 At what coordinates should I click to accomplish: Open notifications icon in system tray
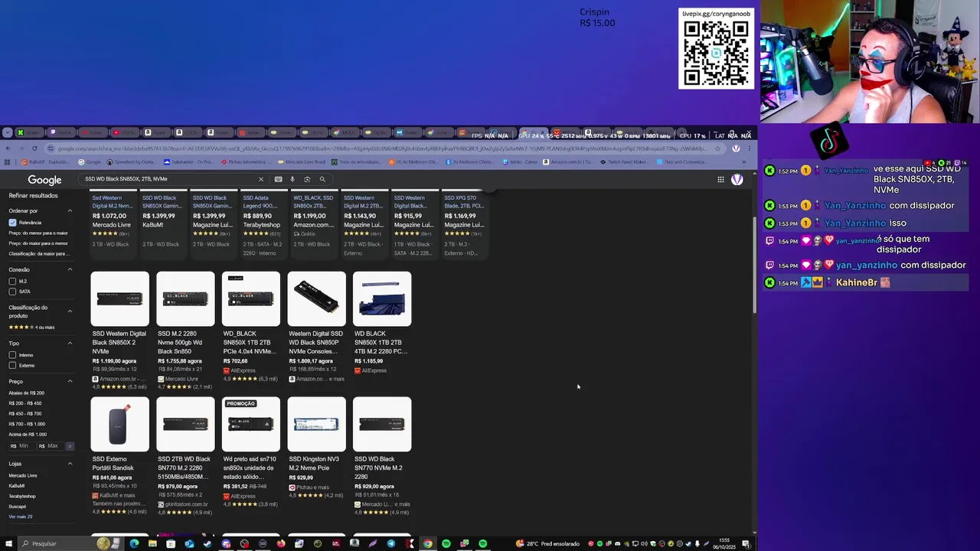click(x=745, y=543)
